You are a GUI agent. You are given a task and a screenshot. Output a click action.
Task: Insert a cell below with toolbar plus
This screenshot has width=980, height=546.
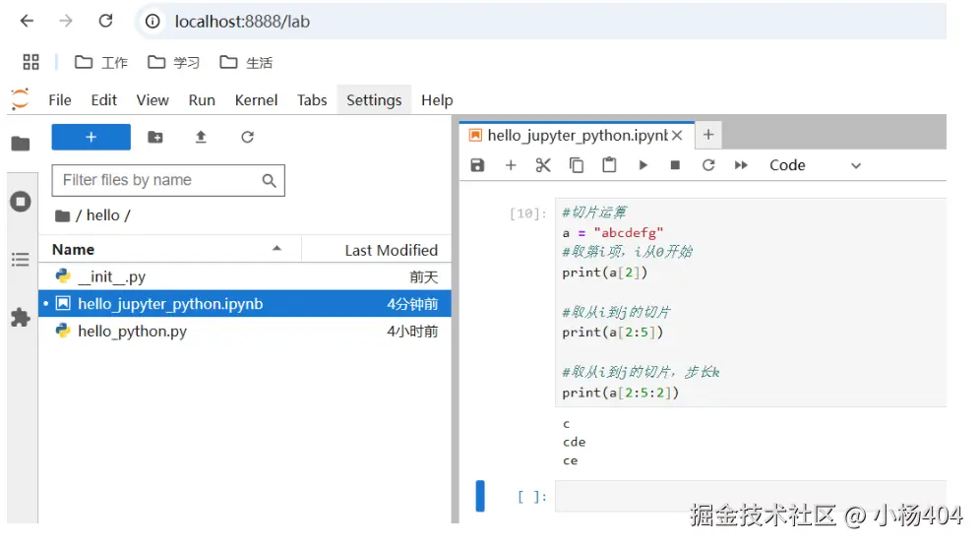click(x=511, y=165)
